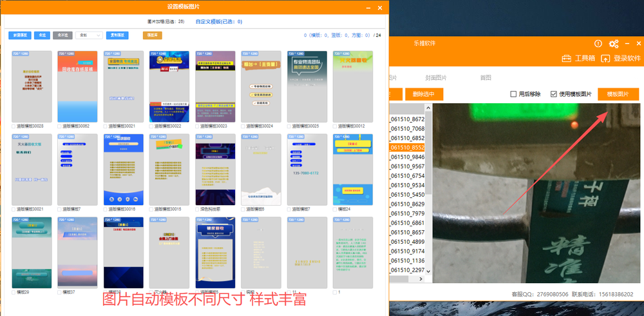This screenshot has width=644, height=316.
Task: Close the 设置模板图片 dialog
Action: point(380,7)
